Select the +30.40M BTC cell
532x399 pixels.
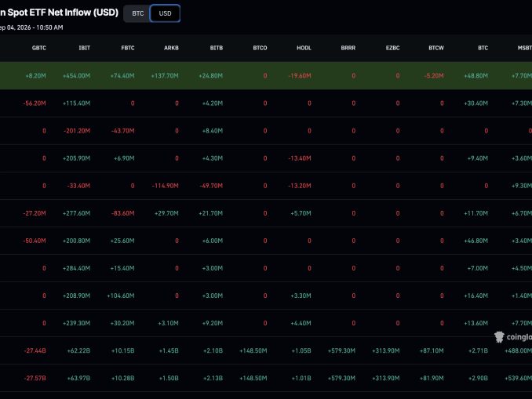coord(476,103)
